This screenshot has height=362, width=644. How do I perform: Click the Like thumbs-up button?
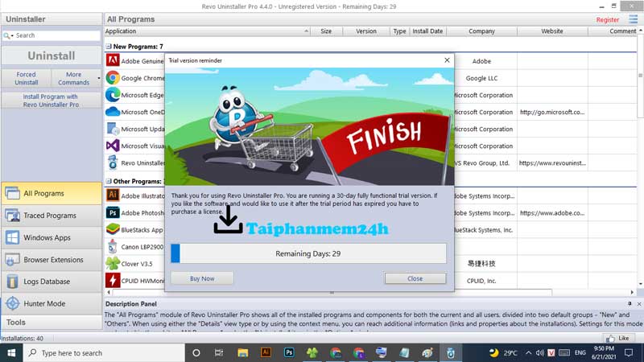[618, 338]
